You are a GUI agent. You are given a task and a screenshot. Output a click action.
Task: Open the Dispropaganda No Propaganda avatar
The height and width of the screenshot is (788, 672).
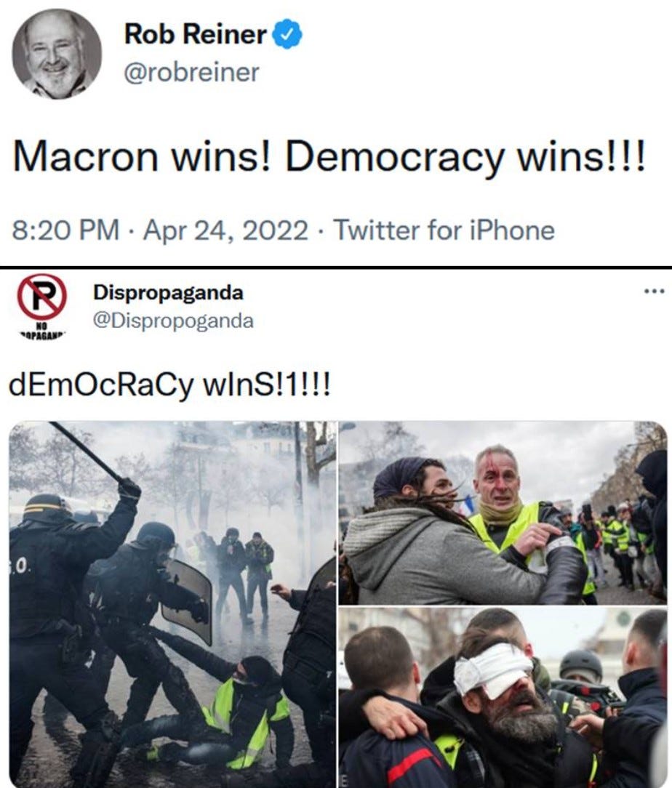42,305
